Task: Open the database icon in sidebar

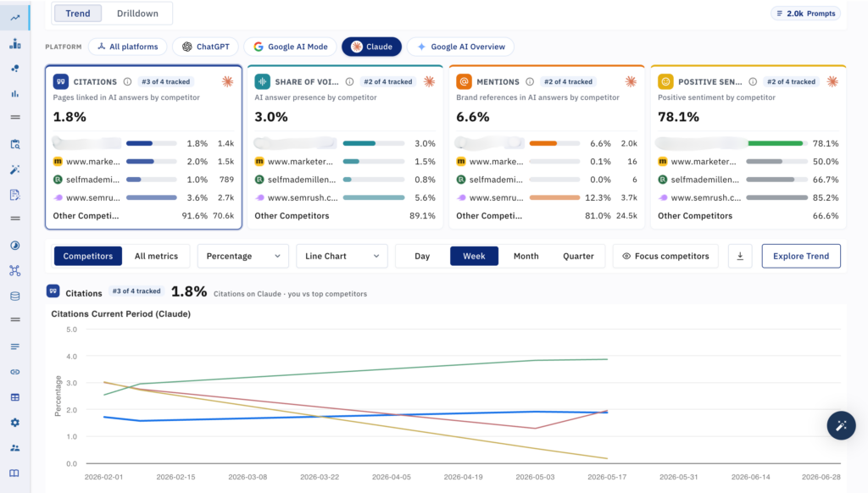Action: pyautogui.click(x=15, y=296)
